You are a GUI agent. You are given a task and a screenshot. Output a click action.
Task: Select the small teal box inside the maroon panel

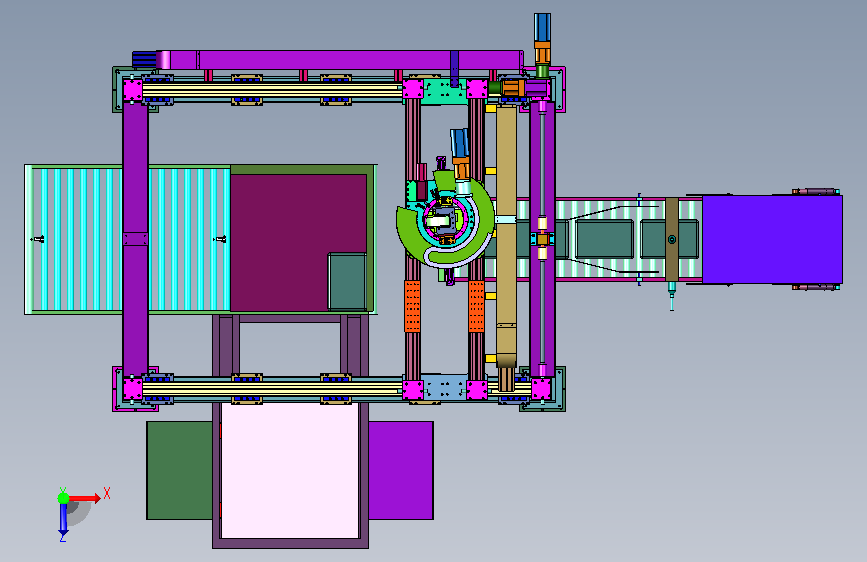347,281
